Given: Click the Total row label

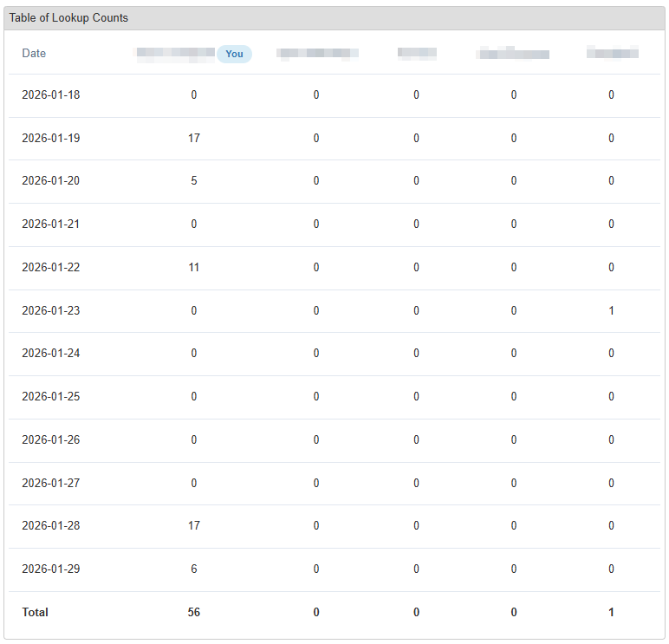Looking at the screenshot, I should pos(35,613).
